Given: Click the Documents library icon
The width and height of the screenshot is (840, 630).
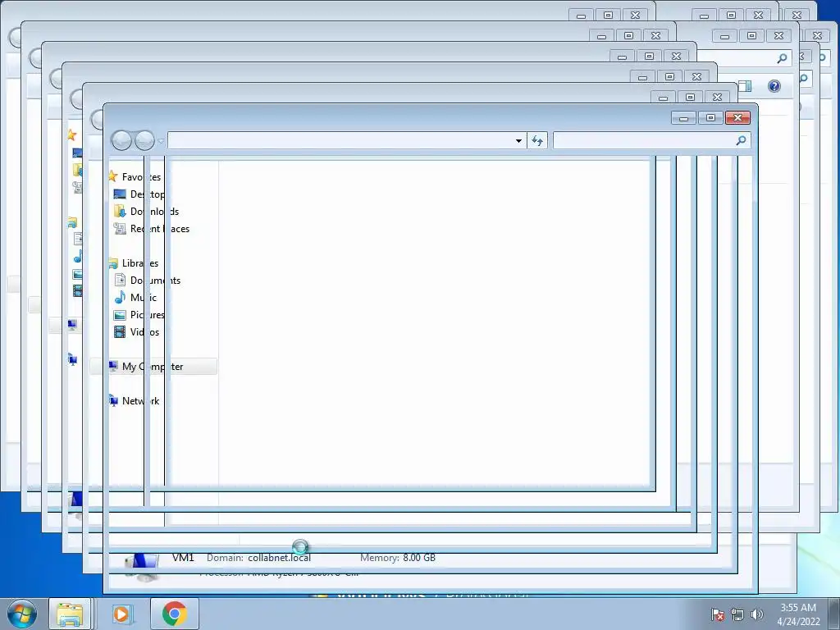Looking at the screenshot, I should point(120,280).
